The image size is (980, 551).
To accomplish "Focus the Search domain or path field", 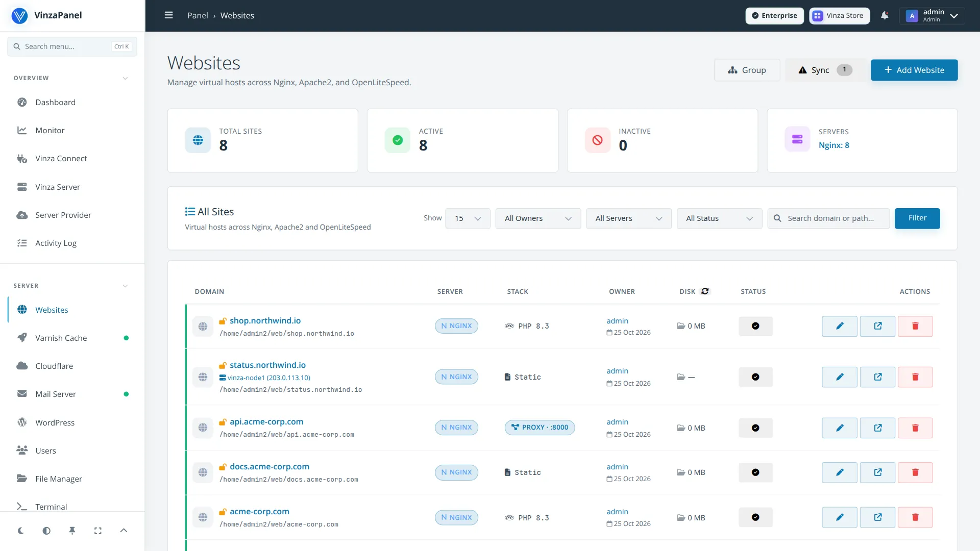I will [x=828, y=218].
